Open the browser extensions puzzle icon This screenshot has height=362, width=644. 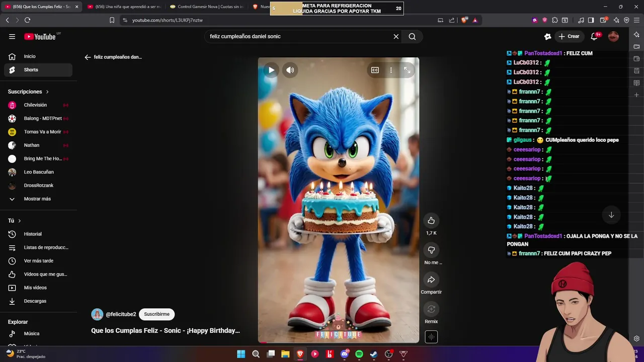tap(555, 20)
